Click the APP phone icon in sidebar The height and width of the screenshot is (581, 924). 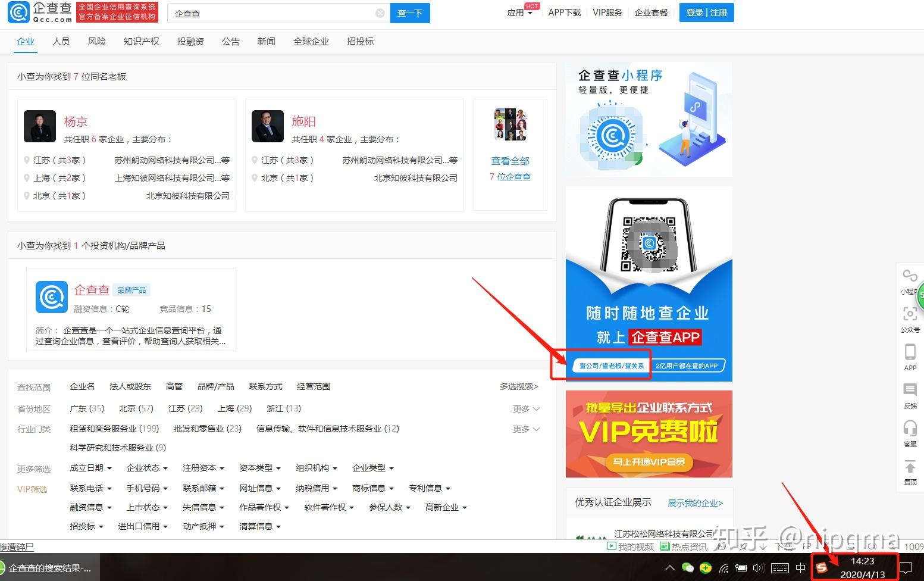(x=910, y=352)
